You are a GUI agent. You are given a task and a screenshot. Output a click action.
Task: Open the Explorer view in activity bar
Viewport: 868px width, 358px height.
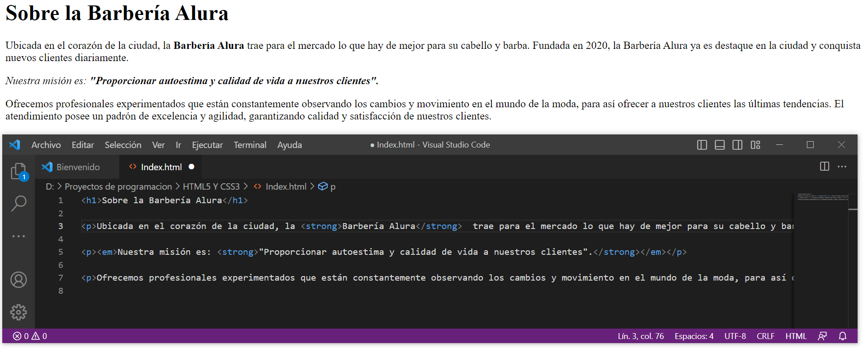pos(19,172)
